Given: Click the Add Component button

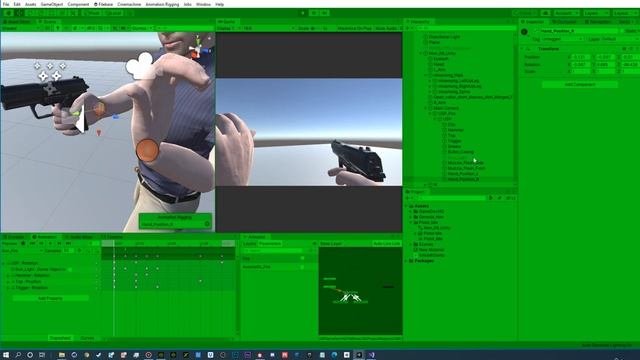Looking at the screenshot, I should point(580,84).
